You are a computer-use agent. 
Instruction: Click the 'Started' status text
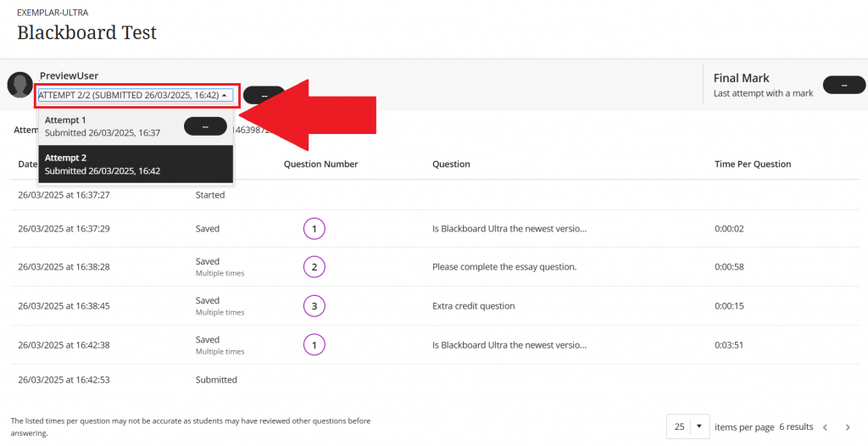click(x=210, y=195)
